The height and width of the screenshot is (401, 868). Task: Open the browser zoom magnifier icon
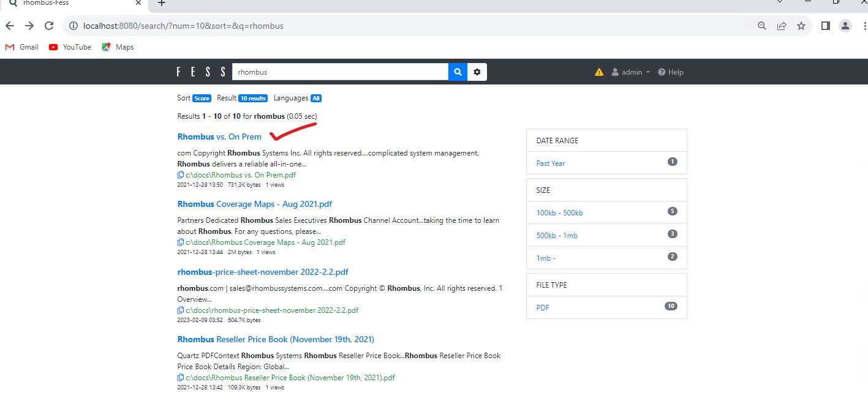(762, 26)
